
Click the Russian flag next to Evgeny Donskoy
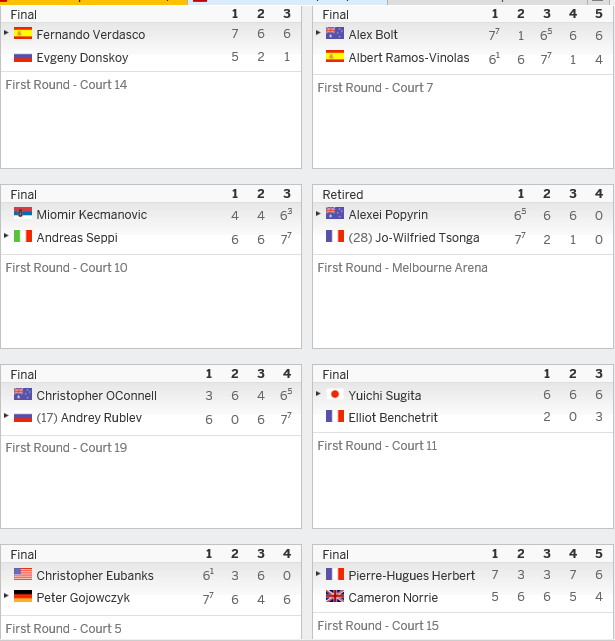pos(23,57)
